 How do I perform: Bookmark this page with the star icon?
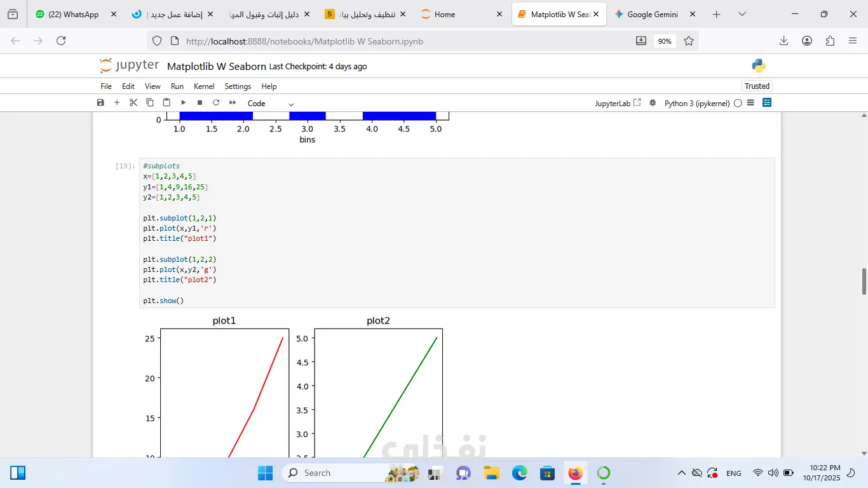pyautogui.click(x=689, y=41)
